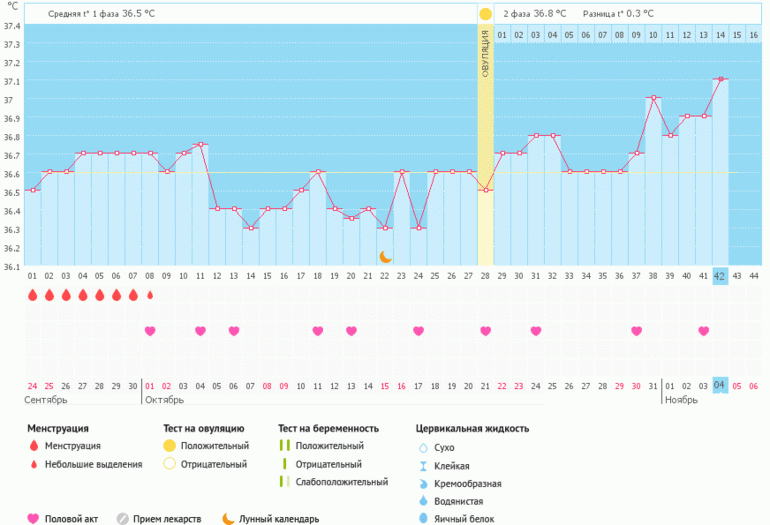The height and width of the screenshot is (525, 770).
Task: Click the gray pill icon for Прием лекарств
Action: (x=123, y=518)
